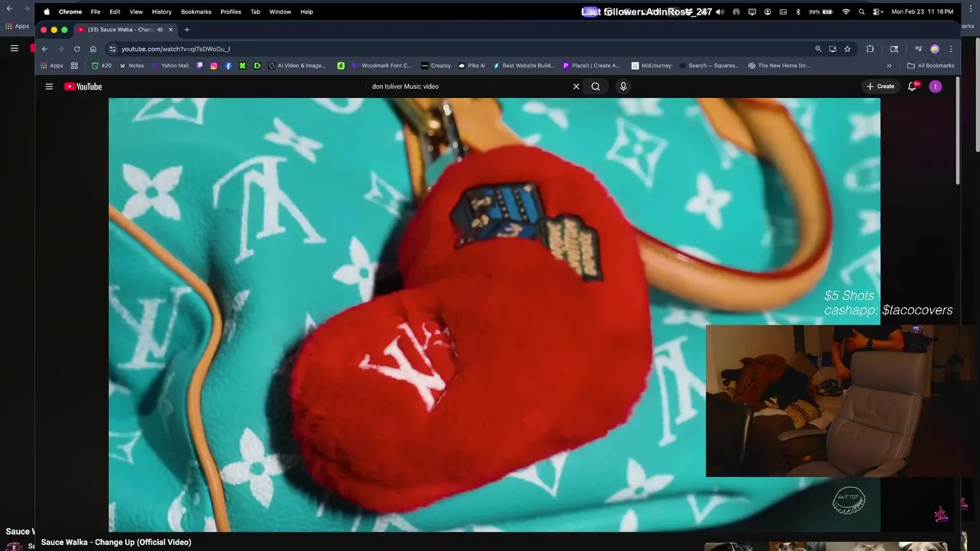This screenshot has height=551, width=980.
Task: Clear the YouTube search text with X
Action: 577,86
